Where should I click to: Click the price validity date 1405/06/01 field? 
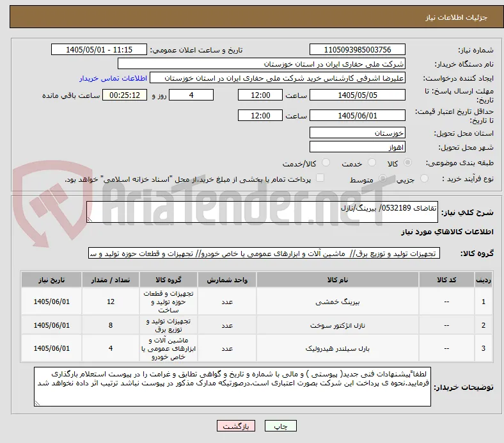[x=357, y=115]
